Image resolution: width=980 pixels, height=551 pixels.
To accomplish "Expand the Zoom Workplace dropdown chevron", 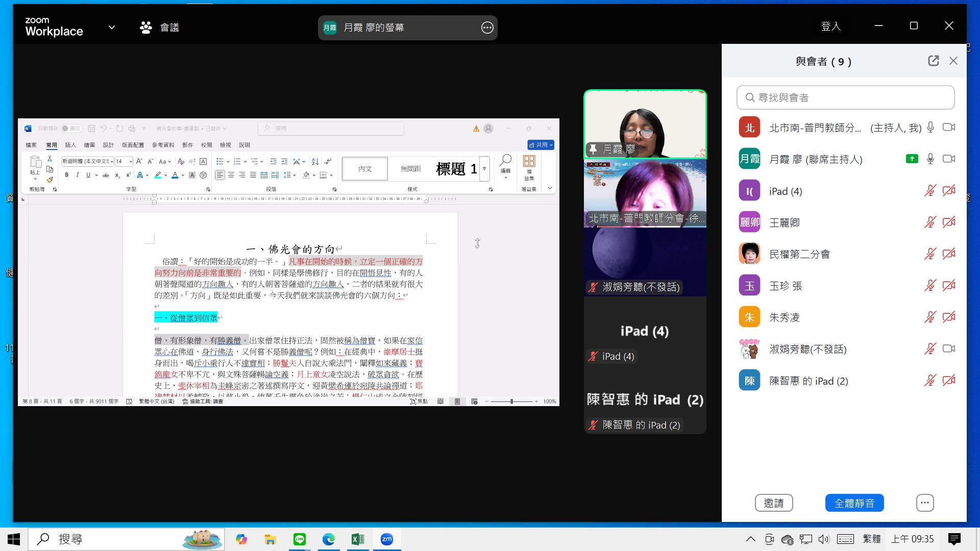I will click(x=112, y=28).
